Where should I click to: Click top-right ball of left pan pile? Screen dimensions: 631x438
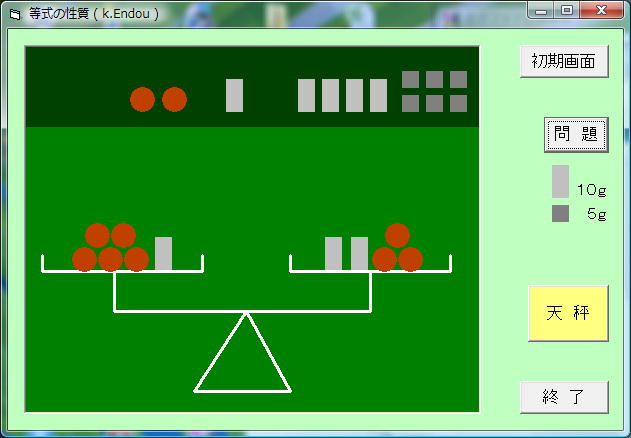click(x=124, y=236)
